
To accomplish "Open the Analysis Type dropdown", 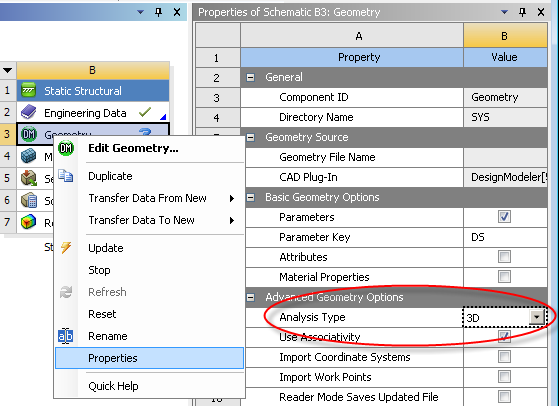I will click(x=537, y=317).
